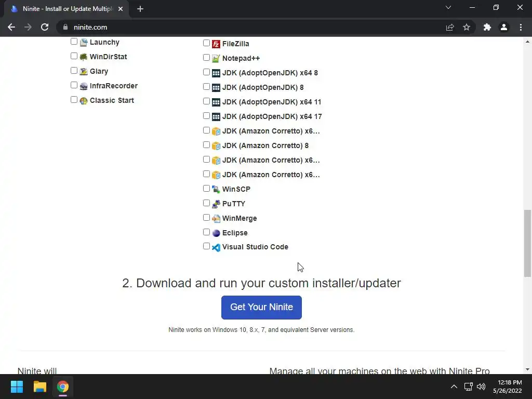Click the WinMerge icon

(x=216, y=219)
